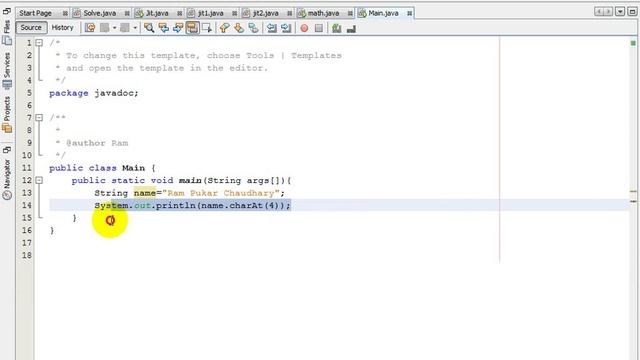Toggle bookmark on current line
This screenshot has height=360, width=640.
[253, 28]
